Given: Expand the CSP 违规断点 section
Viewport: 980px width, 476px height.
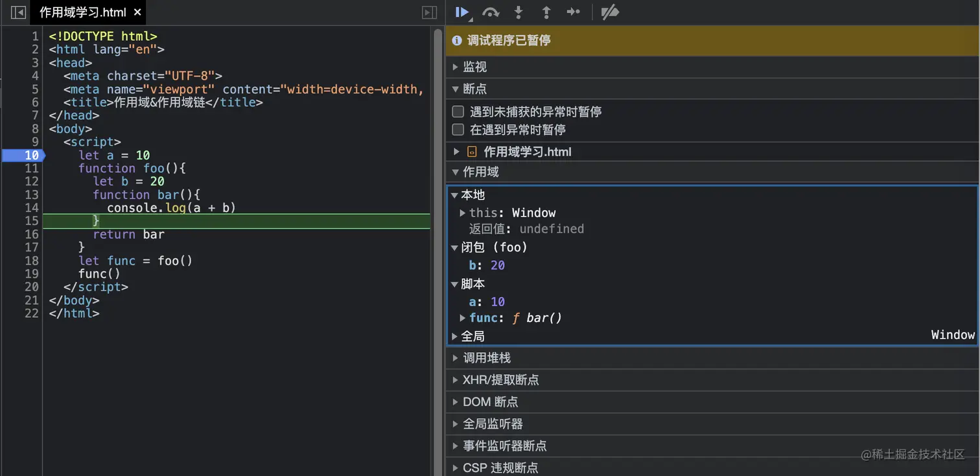Looking at the screenshot, I should click(456, 468).
